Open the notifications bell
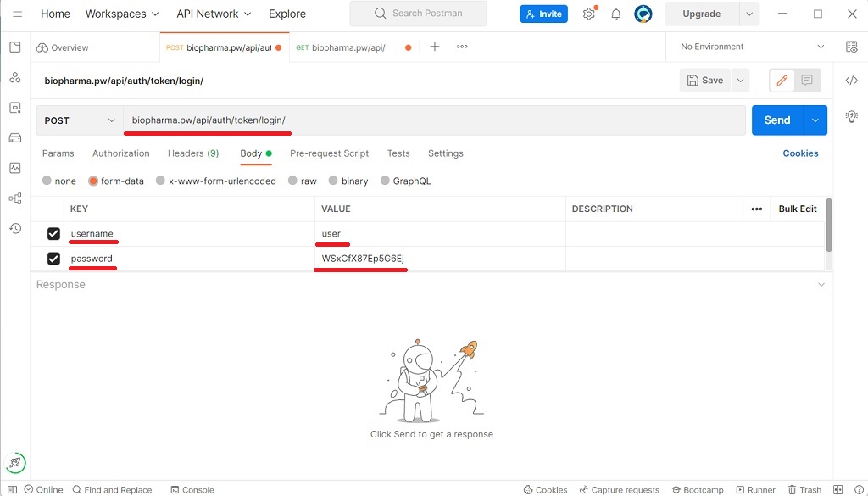The image size is (868, 496). (x=616, y=14)
